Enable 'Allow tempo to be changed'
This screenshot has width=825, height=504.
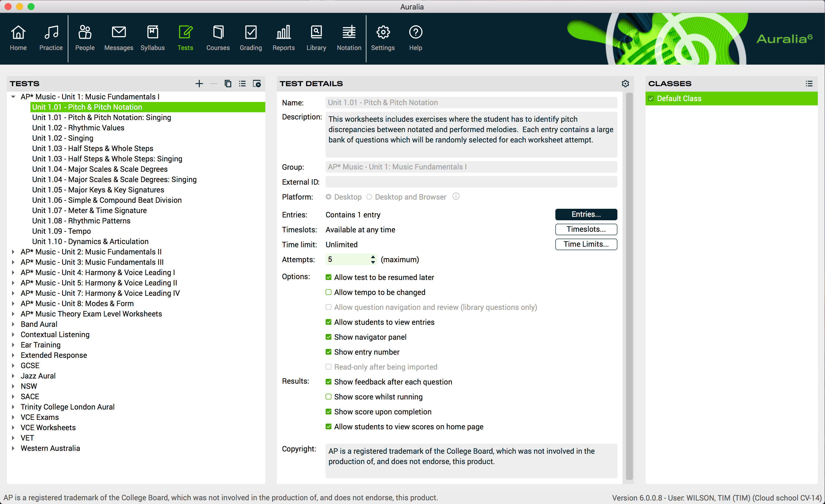(x=329, y=292)
